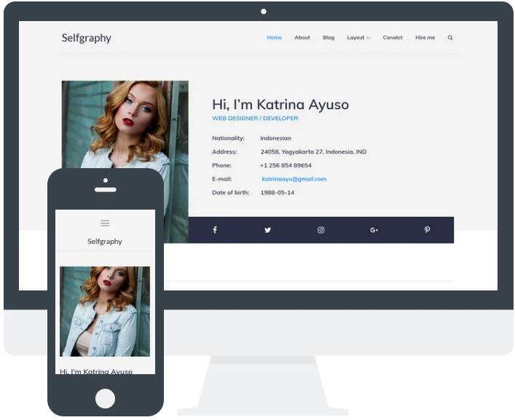Tap the Selfgraphy title on the phone
This screenshot has height=420, width=515.
point(105,242)
